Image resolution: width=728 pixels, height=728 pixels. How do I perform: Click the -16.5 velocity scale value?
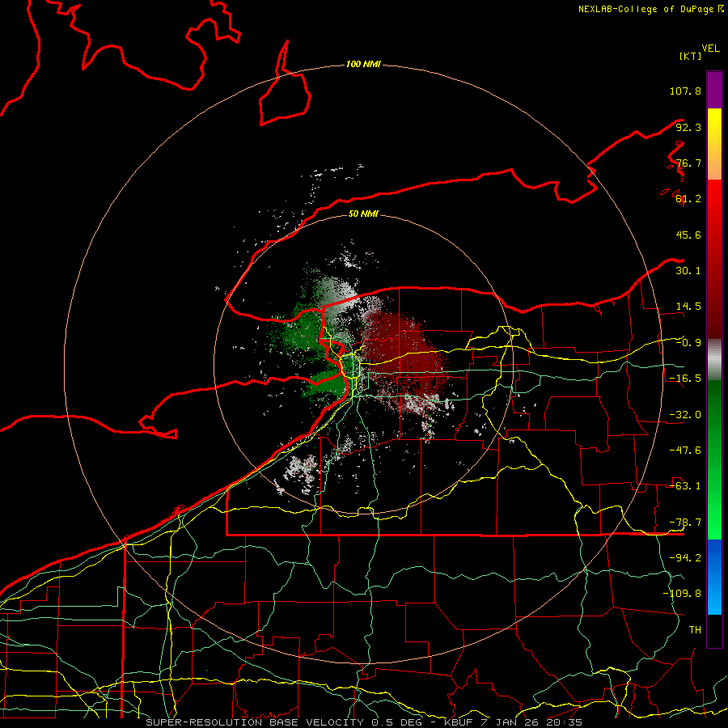pos(685,379)
